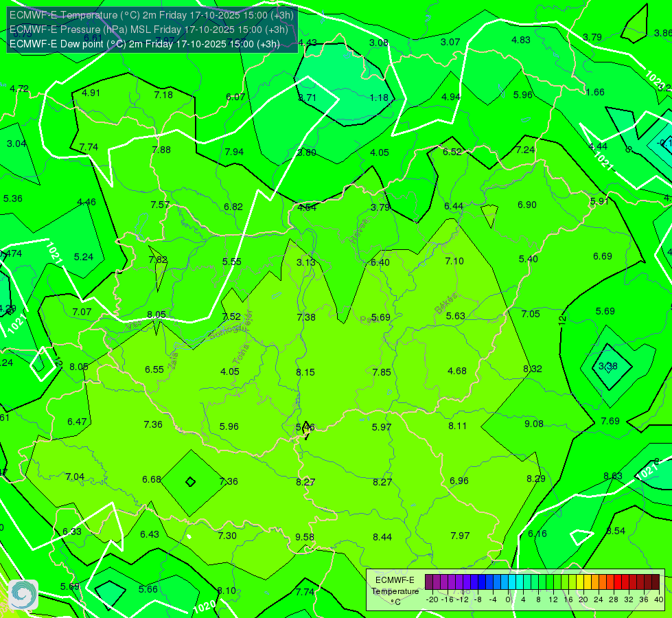The width and height of the screenshot is (672, 618).
Task: Click the Tolna county name
Action: coord(241,354)
